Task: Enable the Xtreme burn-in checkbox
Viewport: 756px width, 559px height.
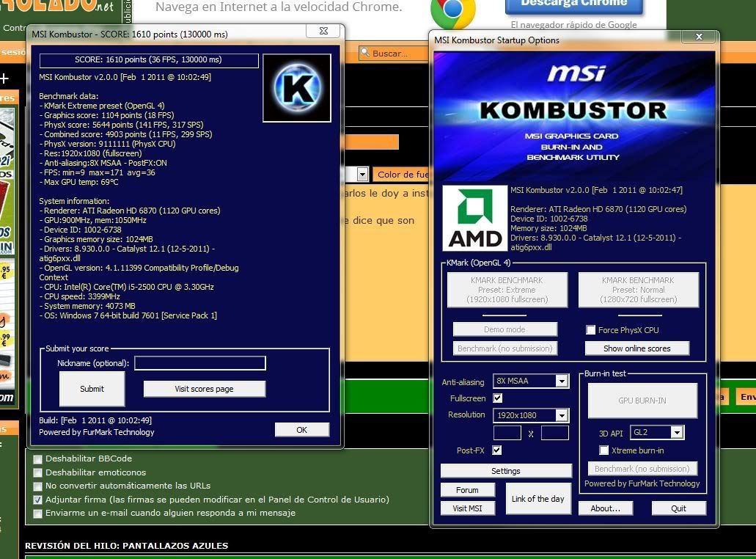Action: pos(603,450)
